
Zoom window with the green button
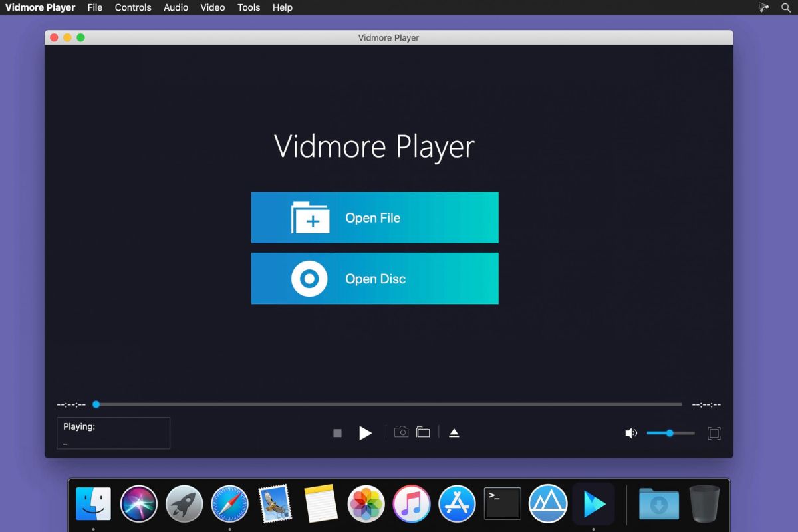tap(80, 37)
